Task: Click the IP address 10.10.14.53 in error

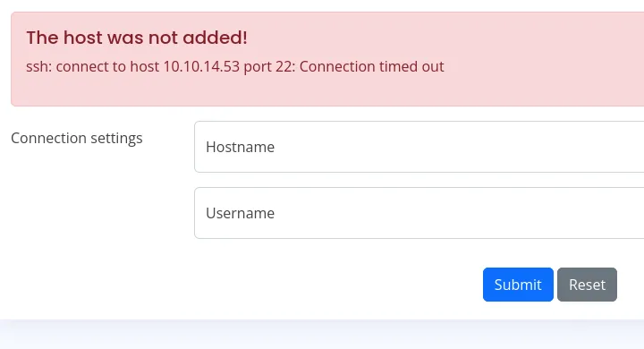Action: coord(201,66)
